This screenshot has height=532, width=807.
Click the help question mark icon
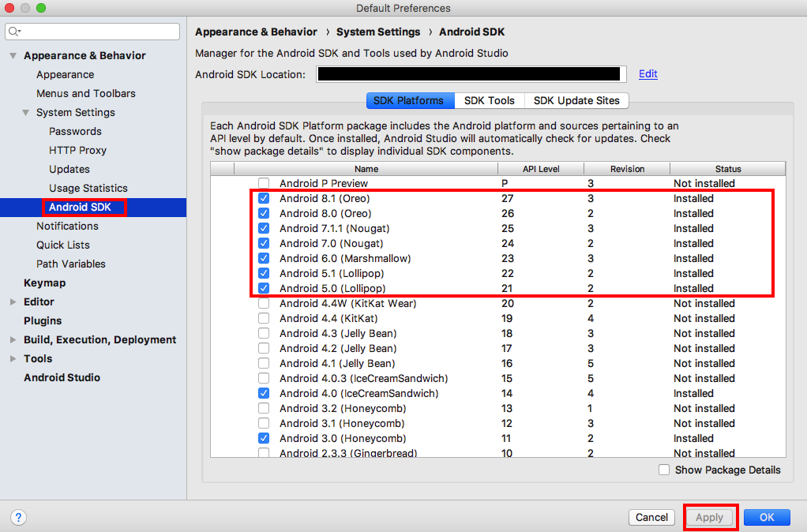pyautogui.click(x=18, y=517)
